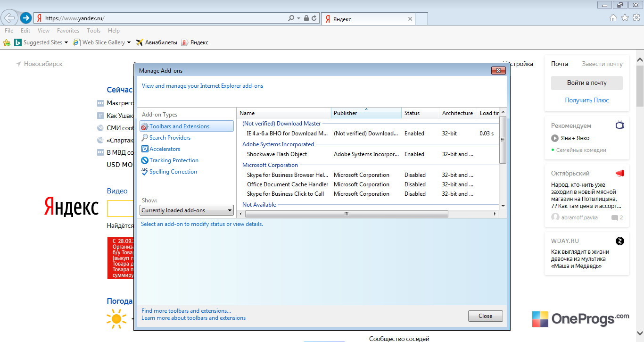Click the add-on list vertical scrollbar thumb
The width and height of the screenshot is (644, 342).
(x=503, y=139)
